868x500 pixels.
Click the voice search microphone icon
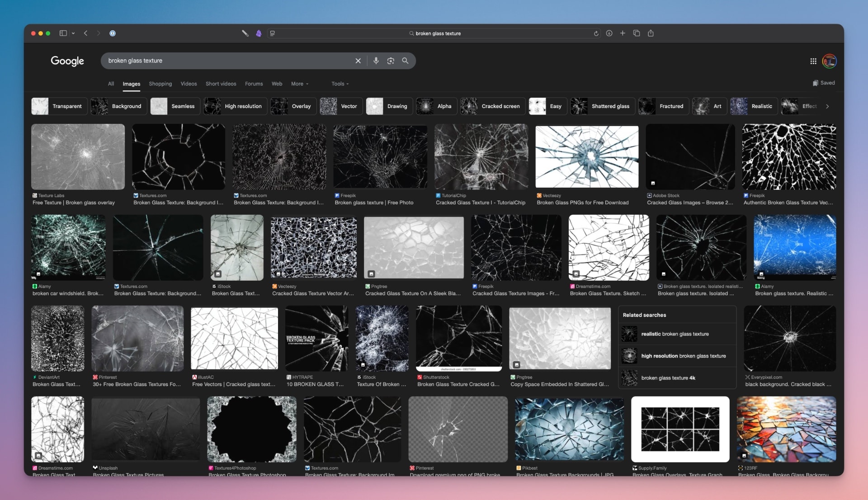point(376,61)
